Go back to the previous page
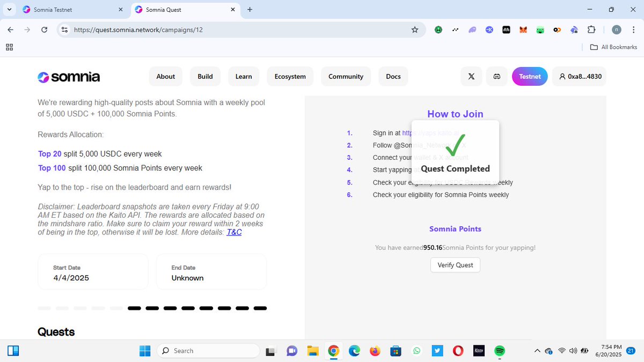 coord(11,30)
